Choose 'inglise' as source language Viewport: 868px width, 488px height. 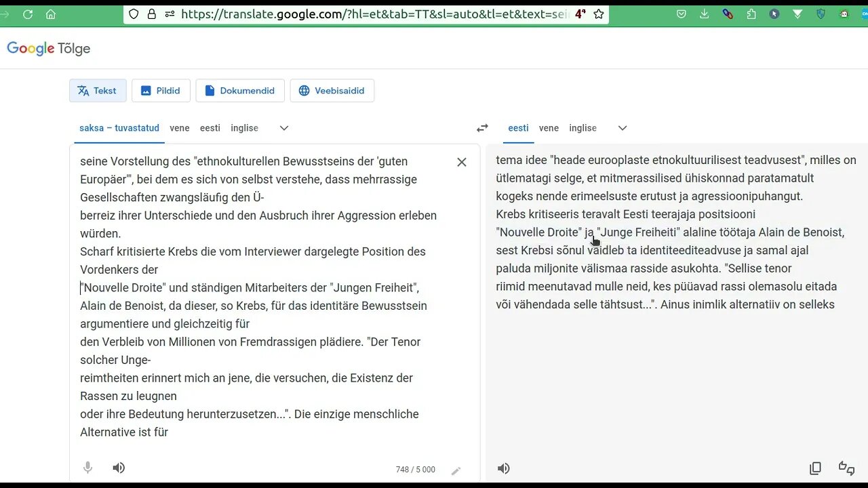pos(244,128)
